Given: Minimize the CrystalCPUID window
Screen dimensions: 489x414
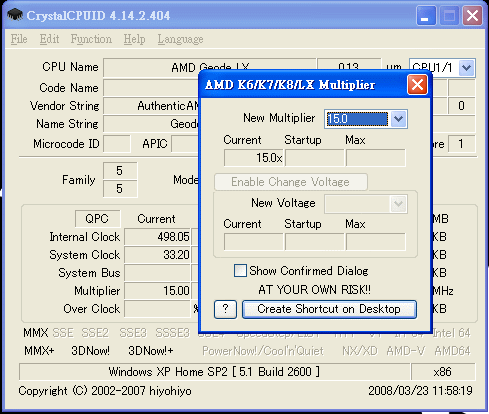Looking at the screenshot, I should [x=426, y=16].
